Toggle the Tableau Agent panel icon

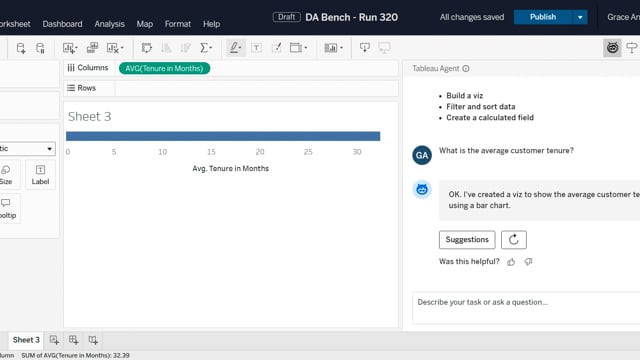tap(612, 48)
